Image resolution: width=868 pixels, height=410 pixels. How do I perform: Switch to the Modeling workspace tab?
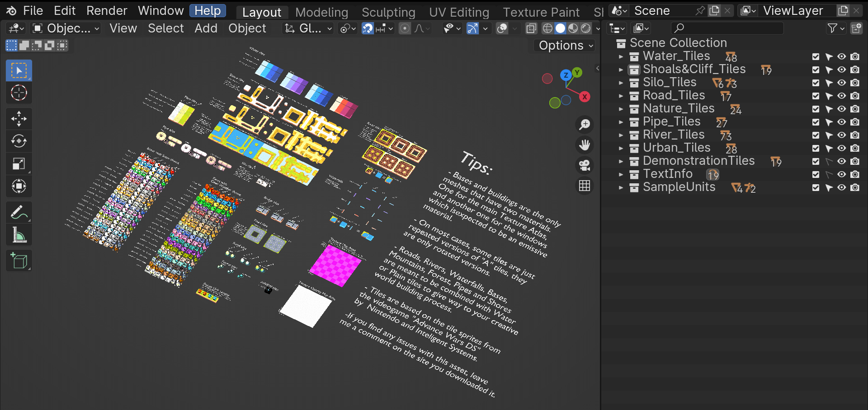point(321,12)
